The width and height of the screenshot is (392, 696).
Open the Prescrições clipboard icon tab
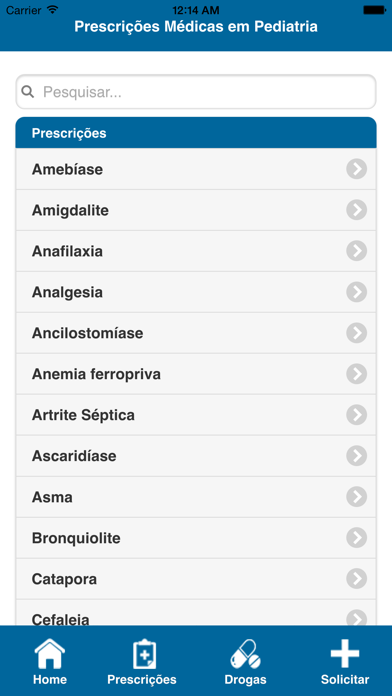pos(145,654)
